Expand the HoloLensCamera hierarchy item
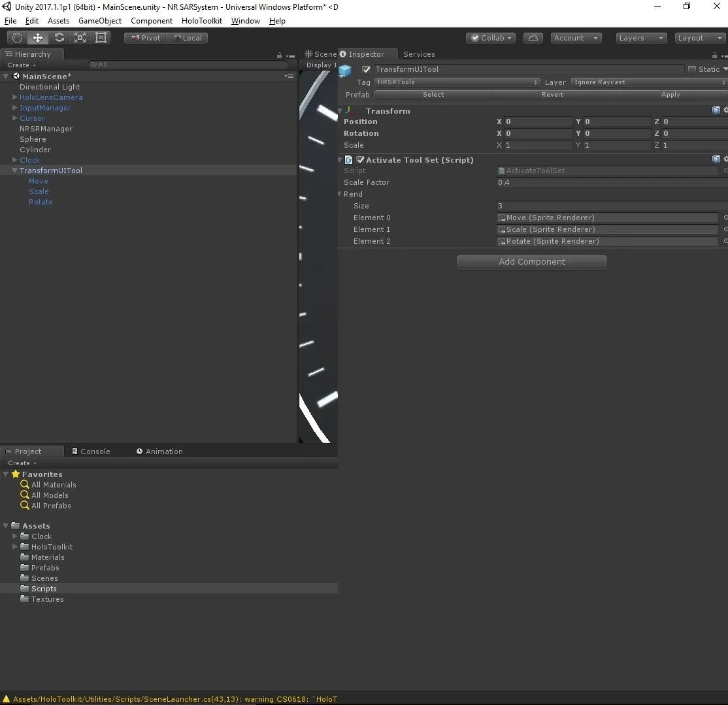The width and height of the screenshot is (728, 705). [x=14, y=97]
